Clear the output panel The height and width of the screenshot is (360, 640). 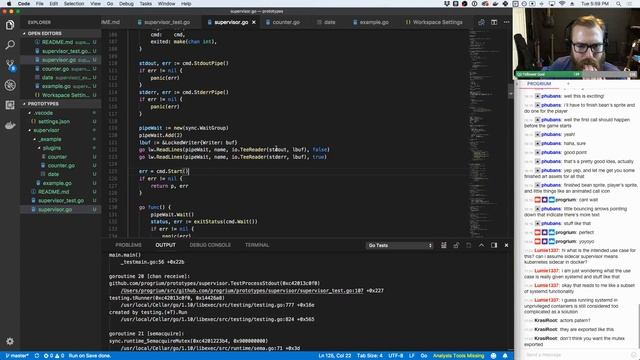pos(444,245)
